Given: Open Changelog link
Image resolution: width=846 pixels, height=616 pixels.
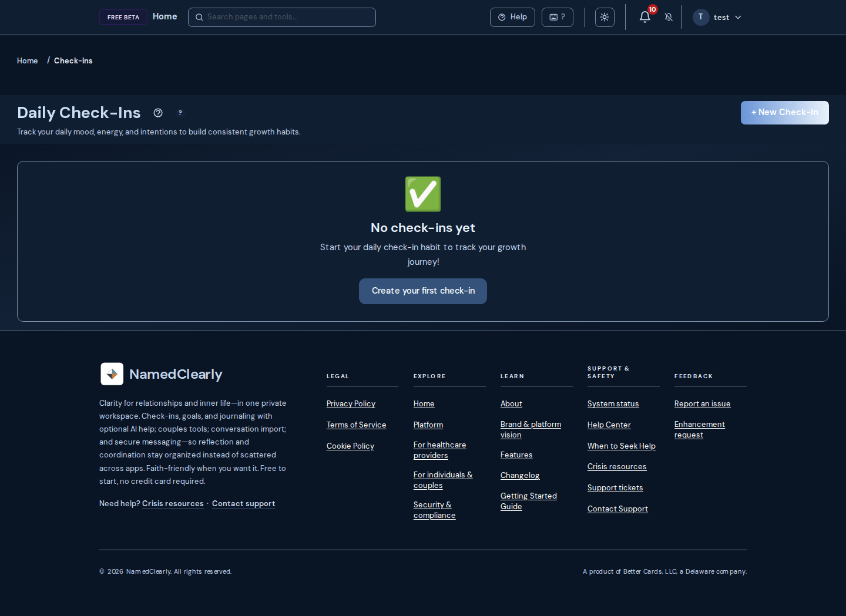Looking at the screenshot, I should (x=520, y=476).
